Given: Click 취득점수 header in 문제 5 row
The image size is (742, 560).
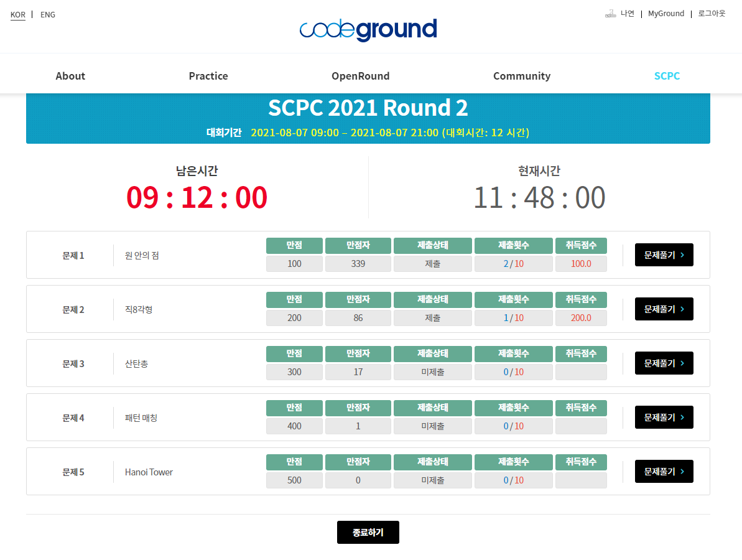Looking at the screenshot, I should pos(581,462).
